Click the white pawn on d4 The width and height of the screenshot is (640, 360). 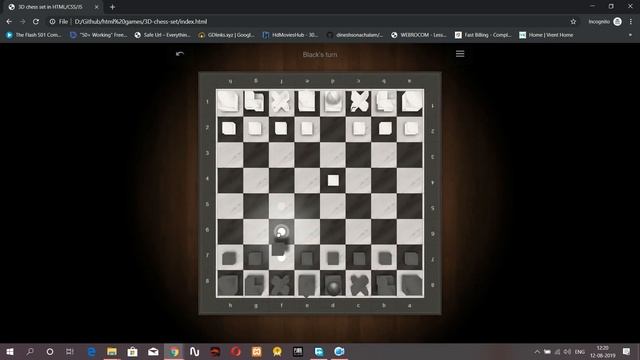tap(333, 180)
